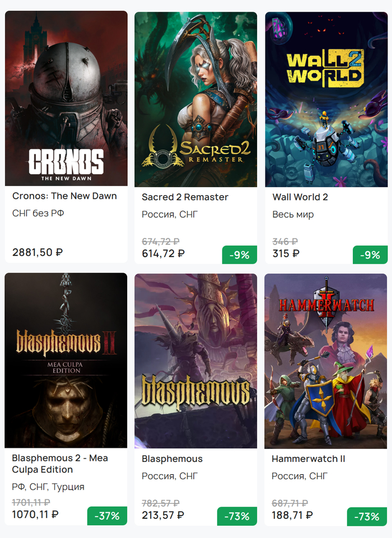Viewport: 392px width, 538px height.
Task: Open Blasphemous II Mea Culpa Edition cover
Action: point(66,361)
